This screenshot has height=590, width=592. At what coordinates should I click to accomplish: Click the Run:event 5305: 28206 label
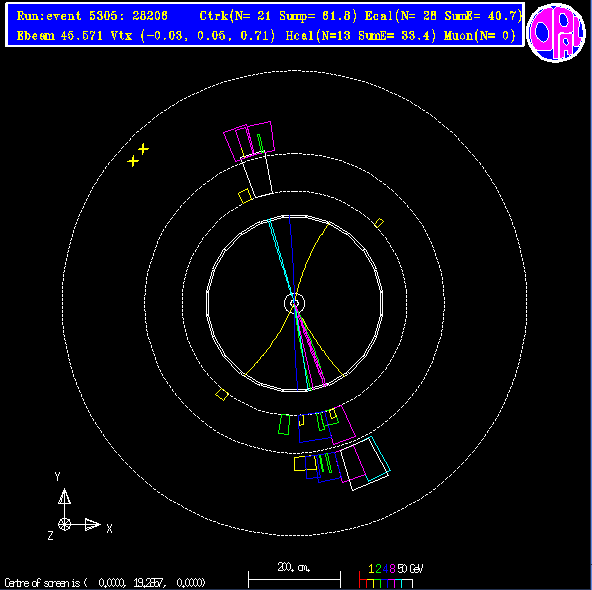click(x=92, y=16)
